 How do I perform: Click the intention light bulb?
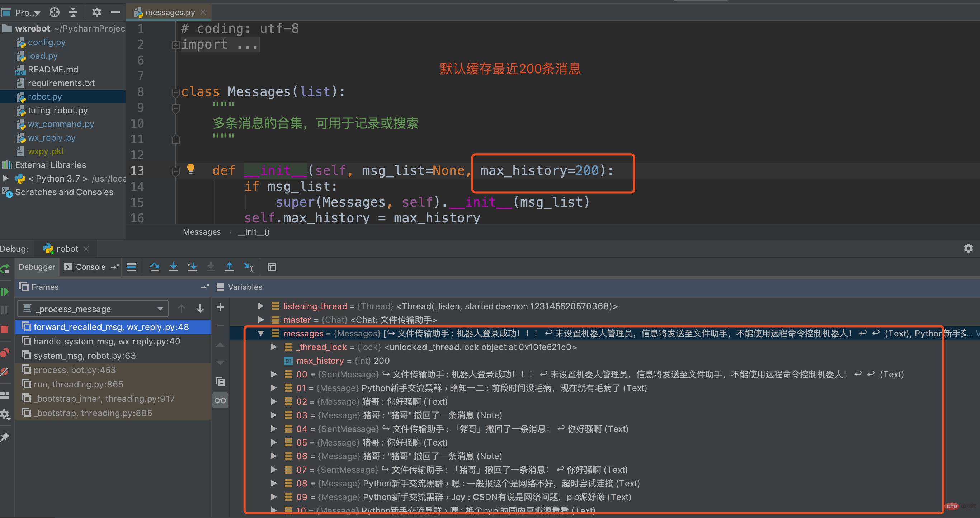coord(190,169)
